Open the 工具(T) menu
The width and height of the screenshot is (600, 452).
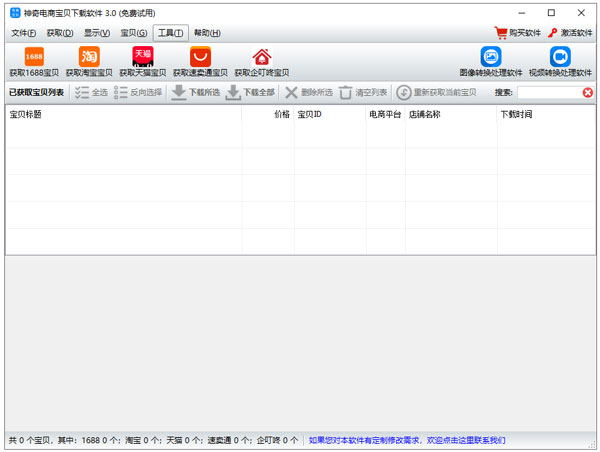point(171,33)
